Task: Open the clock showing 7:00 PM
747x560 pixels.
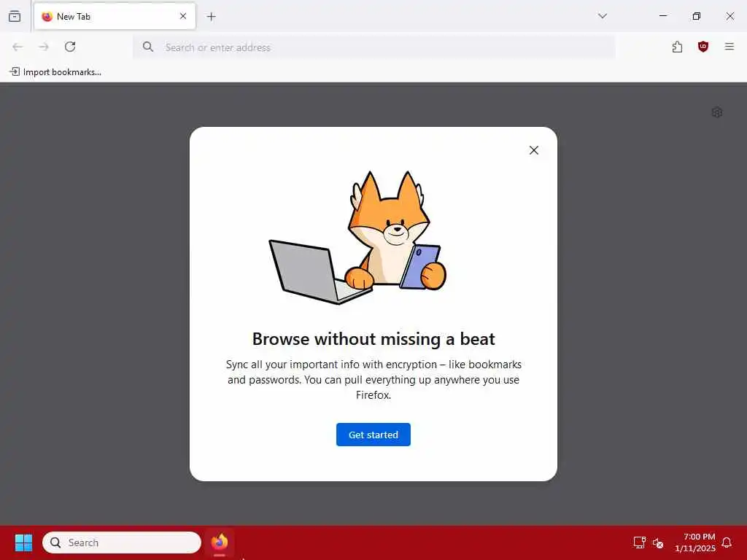Action: (695, 542)
